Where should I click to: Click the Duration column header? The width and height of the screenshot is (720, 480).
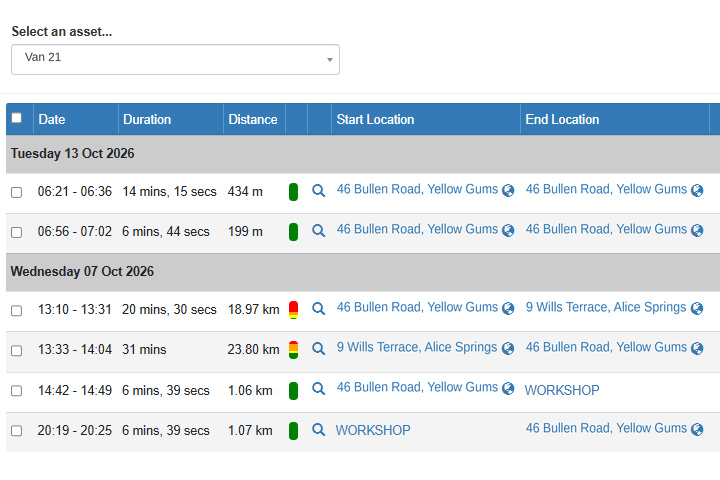[x=171, y=119]
